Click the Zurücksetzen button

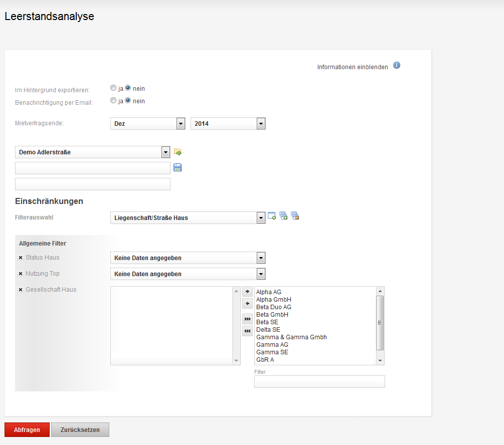pyautogui.click(x=80, y=430)
